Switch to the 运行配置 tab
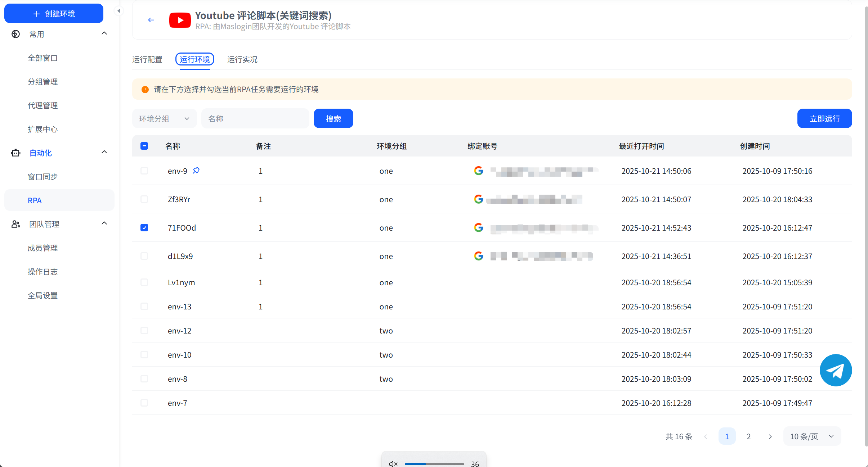Screen dimensions: 868x467 [x=147, y=59]
